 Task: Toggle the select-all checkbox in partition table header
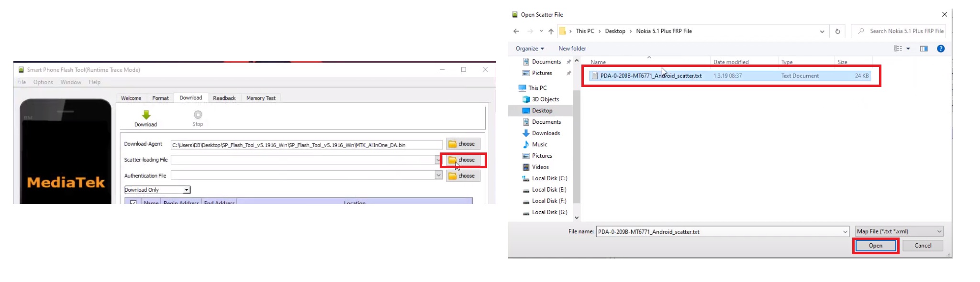134,203
